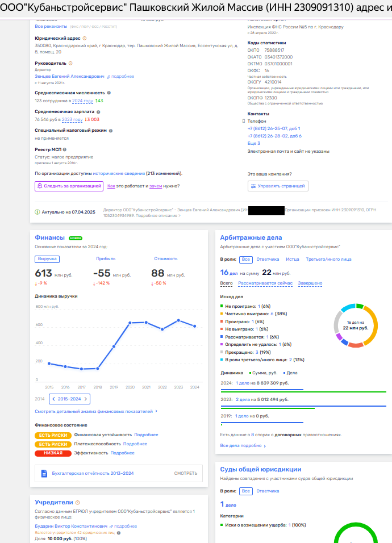The height and width of the screenshot is (543, 392).
Task: Click phone number +7 (8612) 26-28-02
Action: (x=274, y=136)
